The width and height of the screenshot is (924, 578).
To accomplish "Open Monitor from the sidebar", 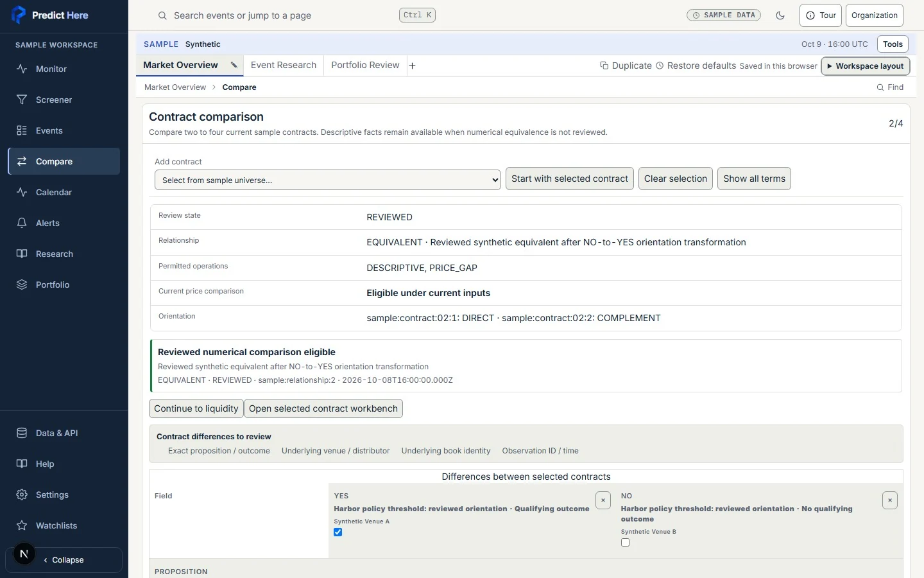I will [x=64, y=69].
